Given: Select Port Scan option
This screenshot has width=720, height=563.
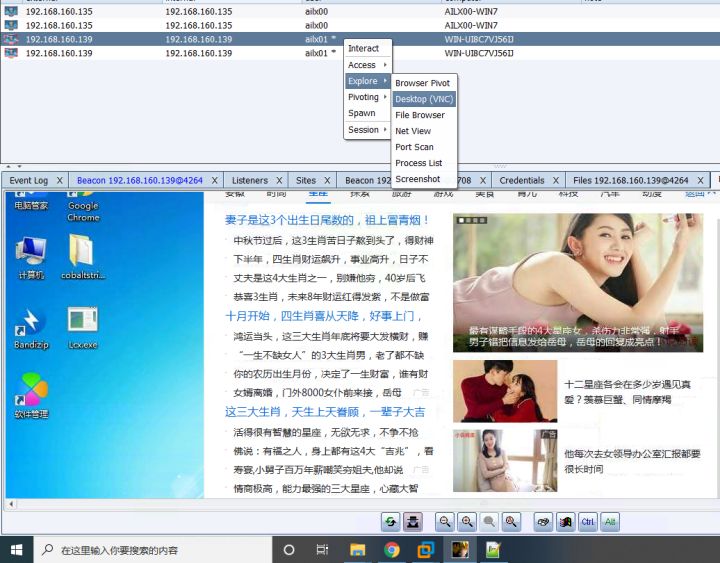Looking at the screenshot, I should pyautogui.click(x=424, y=147).
